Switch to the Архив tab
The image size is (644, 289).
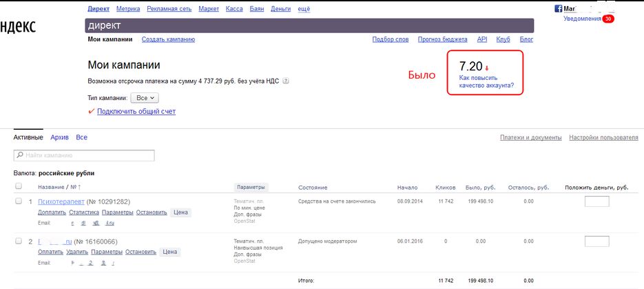click(59, 137)
